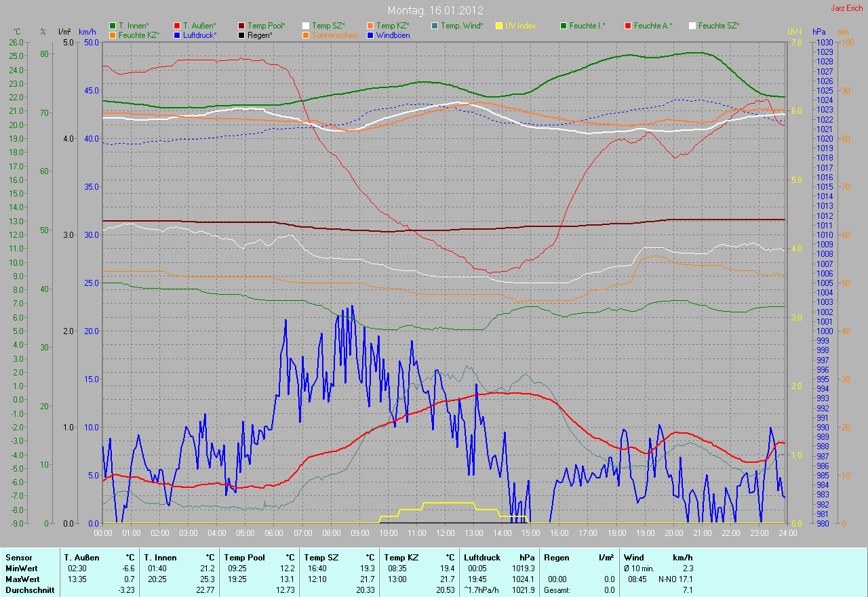The width and height of the screenshot is (868, 597).
Task: Click the green T. Innen* legend swatch
Action: 113,26
